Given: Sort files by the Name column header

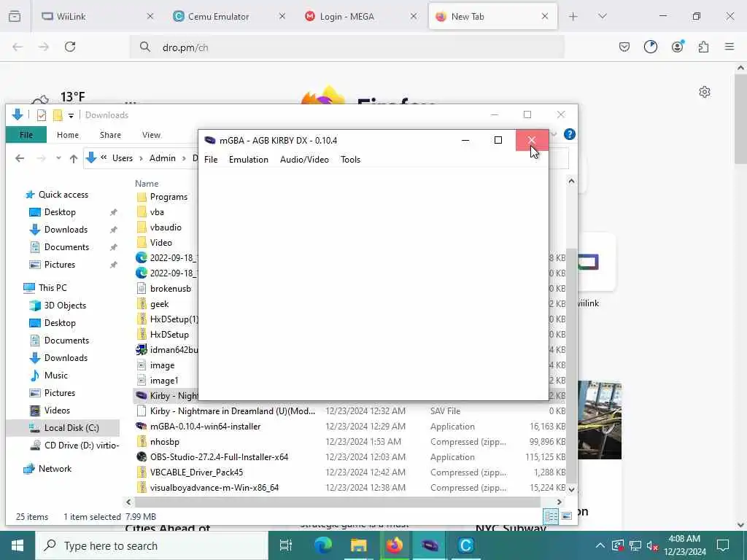Looking at the screenshot, I should (x=147, y=183).
